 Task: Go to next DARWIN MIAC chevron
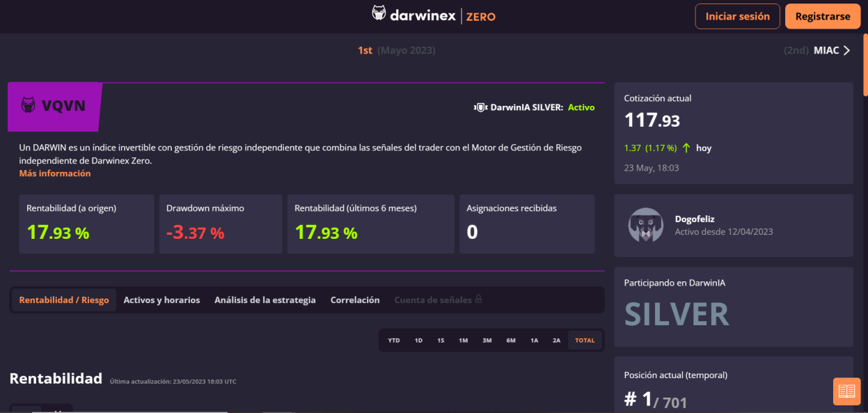(846, 50)
